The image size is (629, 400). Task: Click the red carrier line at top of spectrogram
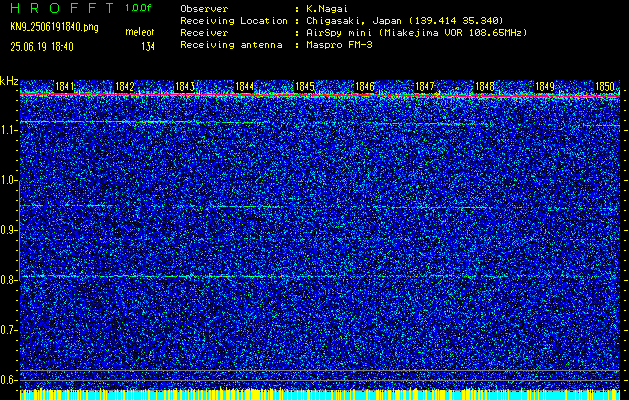click(320, 95)
